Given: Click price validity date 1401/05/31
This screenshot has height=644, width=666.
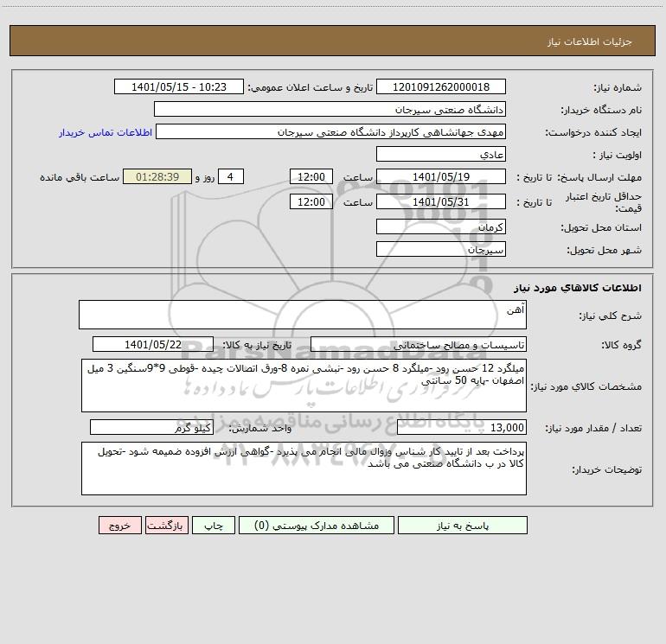Looking at the screenshot, I should (x=441, y=201).
